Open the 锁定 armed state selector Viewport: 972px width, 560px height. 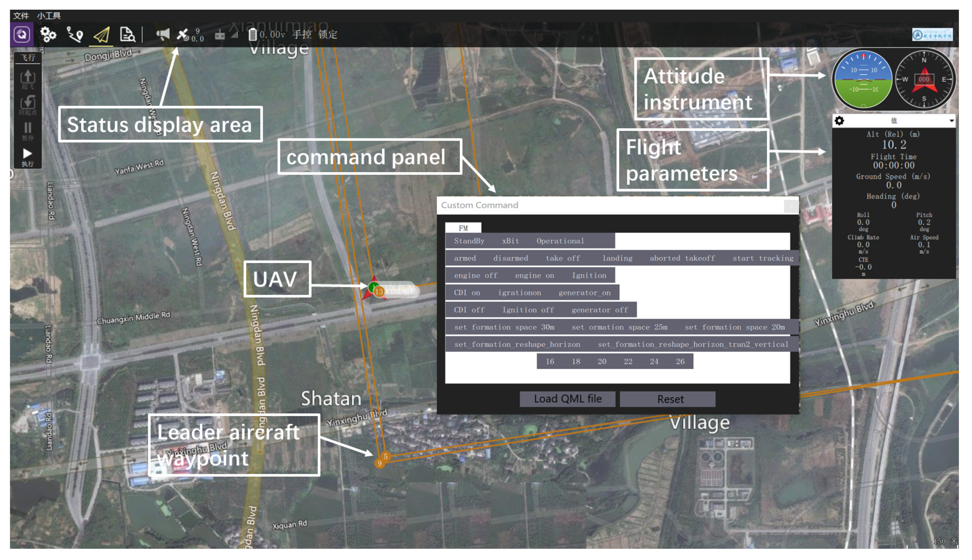328,35
